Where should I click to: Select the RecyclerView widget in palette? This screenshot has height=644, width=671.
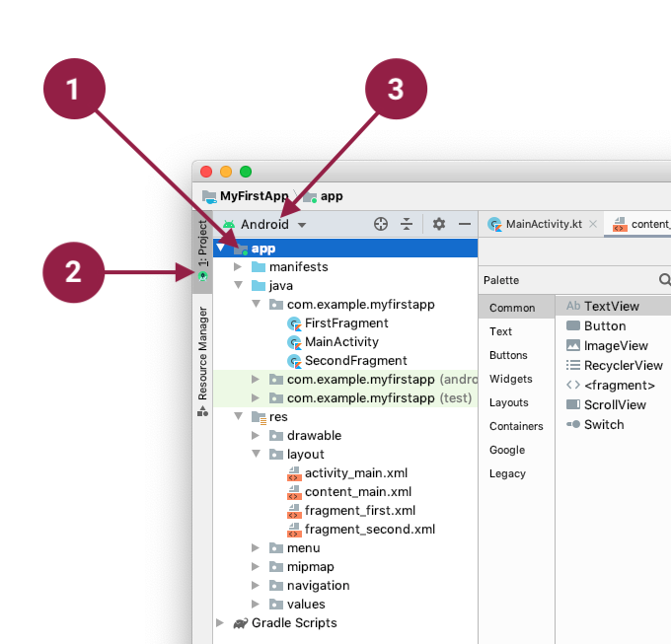[x=623, y=365]
